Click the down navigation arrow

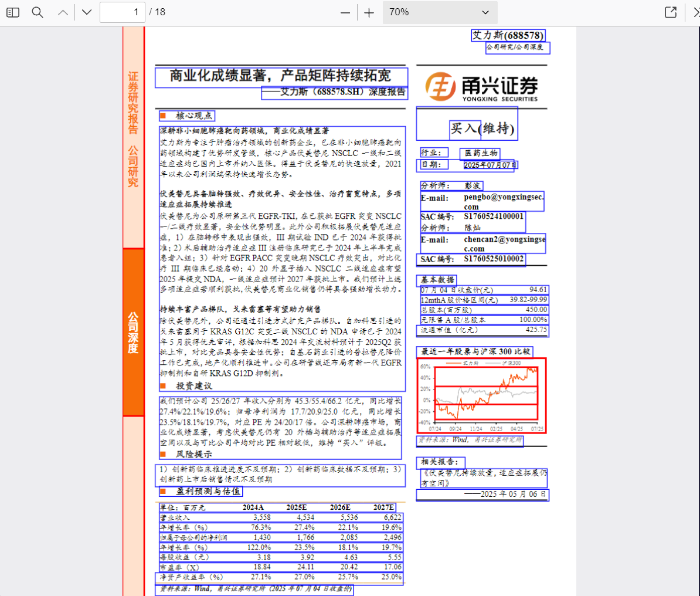click(85, 12)
